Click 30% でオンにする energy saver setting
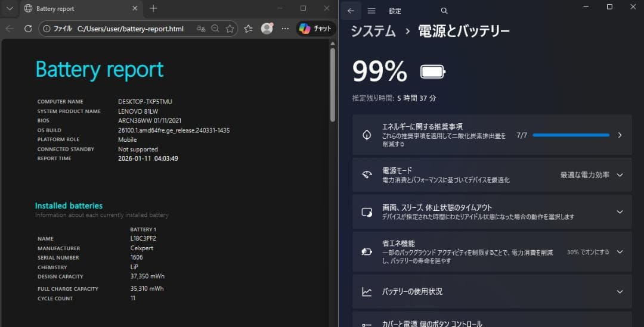The width and height of the screenshot is (644, 327). coord(588,252)
